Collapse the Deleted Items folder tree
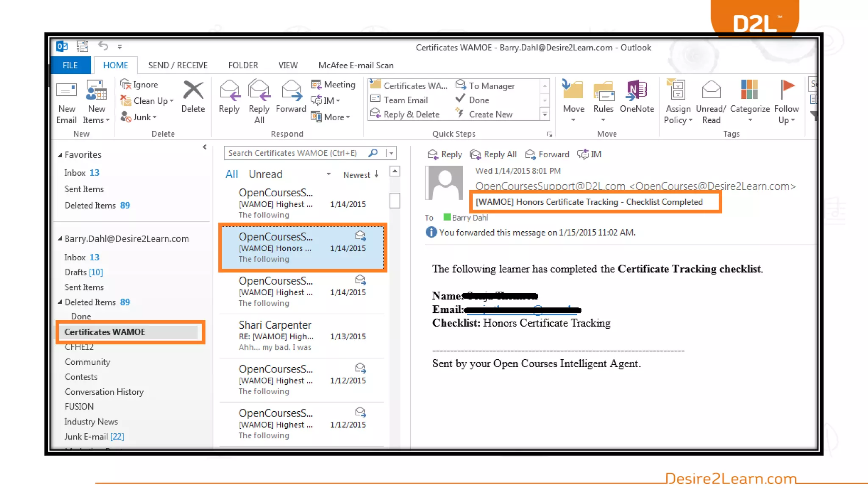 [60, 302]
